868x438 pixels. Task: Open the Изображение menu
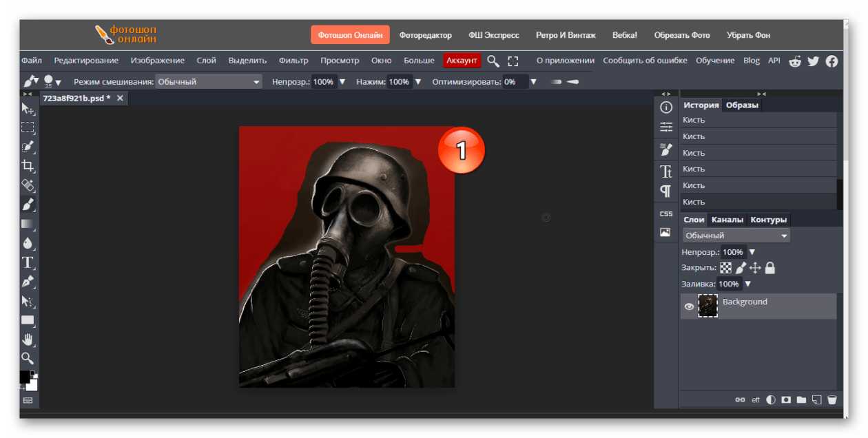tap(158, 61)
